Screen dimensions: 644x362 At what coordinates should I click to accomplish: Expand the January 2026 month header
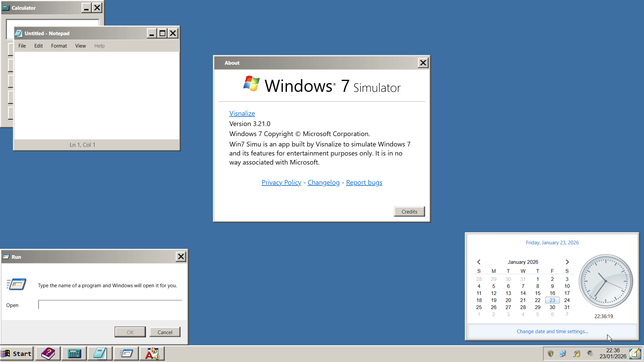coord(523,262)
